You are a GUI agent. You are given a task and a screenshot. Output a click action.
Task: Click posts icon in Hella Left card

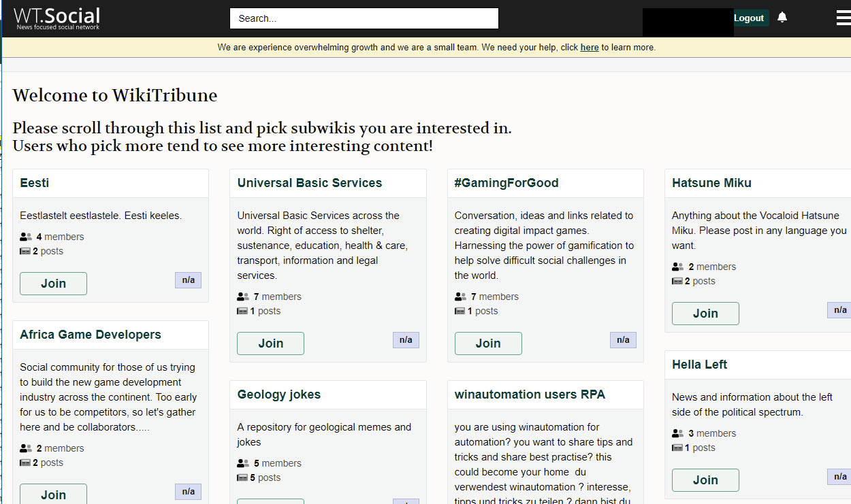click(677, 448)
